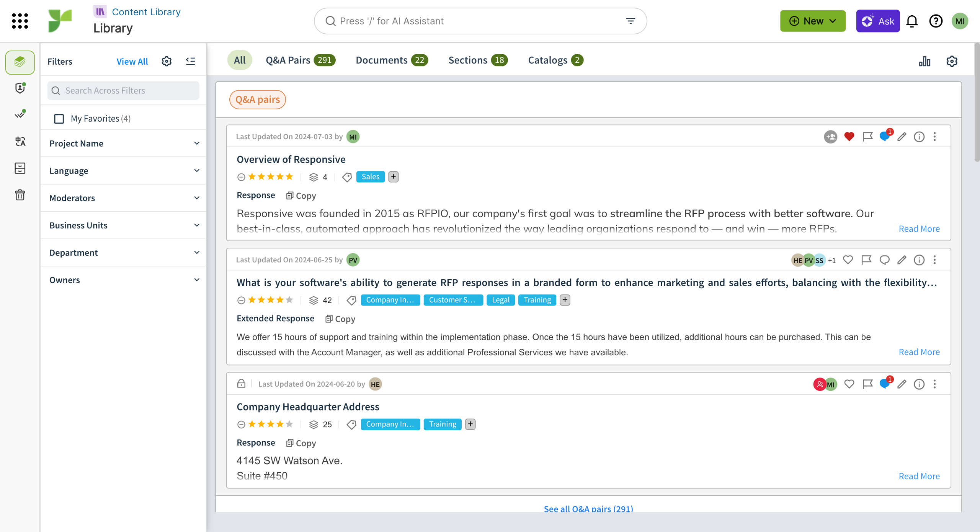Check the My Favorites checkbox
The image size is (980, 532).
[59, 119]
